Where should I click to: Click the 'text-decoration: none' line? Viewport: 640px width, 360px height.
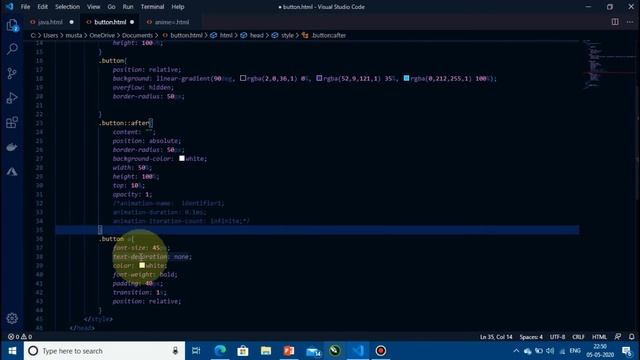click(151, 256)
